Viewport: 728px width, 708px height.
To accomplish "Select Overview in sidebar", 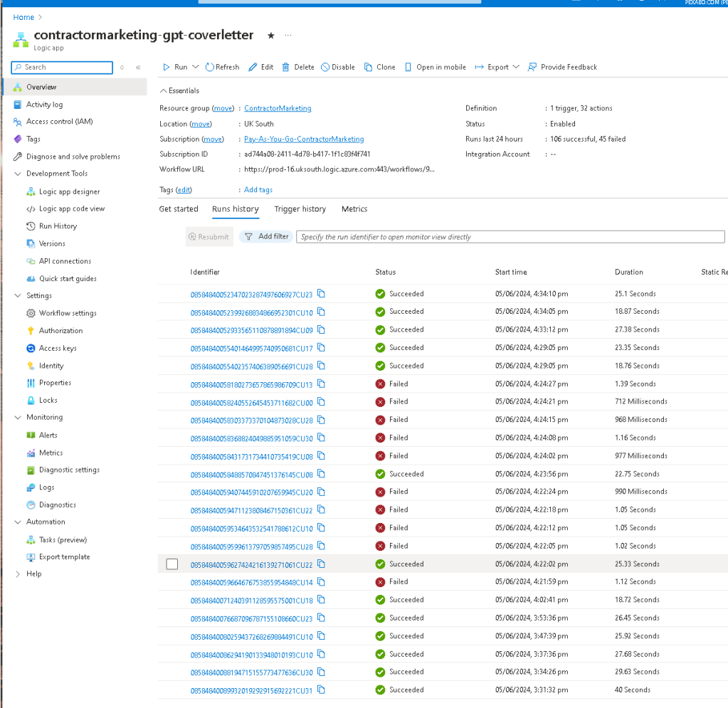I will click(75, 87).
